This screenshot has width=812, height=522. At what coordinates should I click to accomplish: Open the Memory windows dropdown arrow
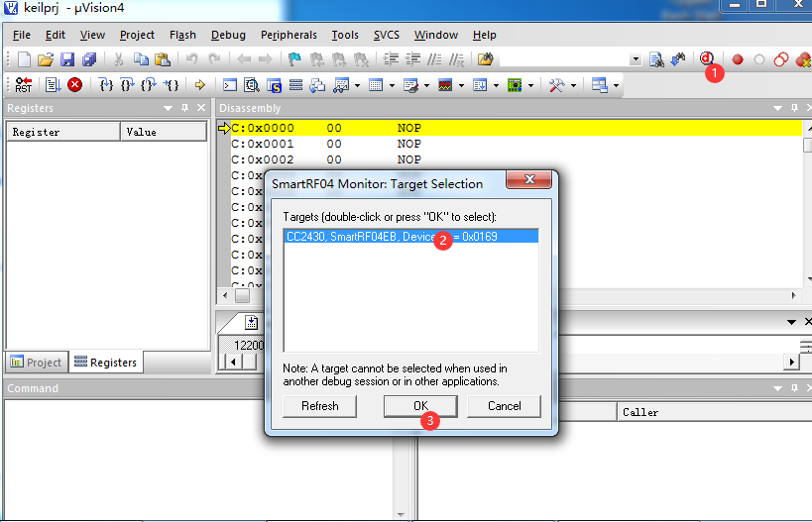pyautogui.click(x=392, y=85)
